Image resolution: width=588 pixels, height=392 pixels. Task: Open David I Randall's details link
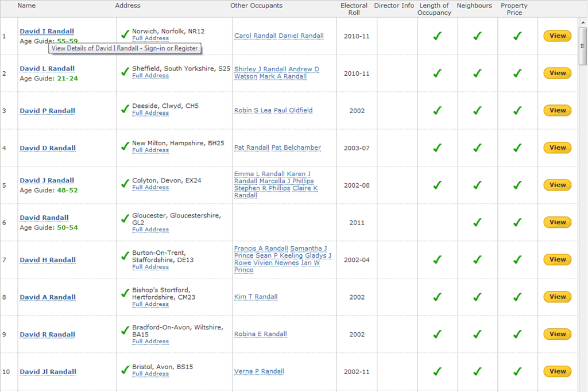tap(47, 31)
